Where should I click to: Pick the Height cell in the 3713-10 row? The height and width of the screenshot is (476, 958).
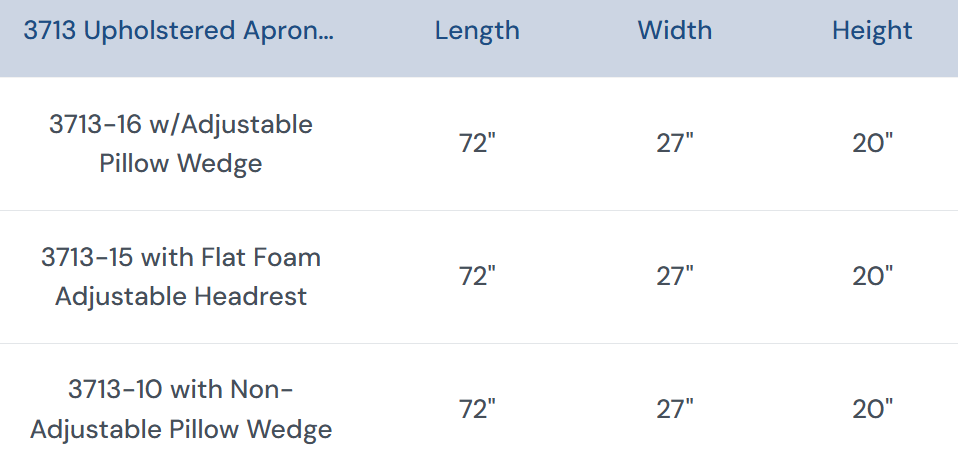872,410
